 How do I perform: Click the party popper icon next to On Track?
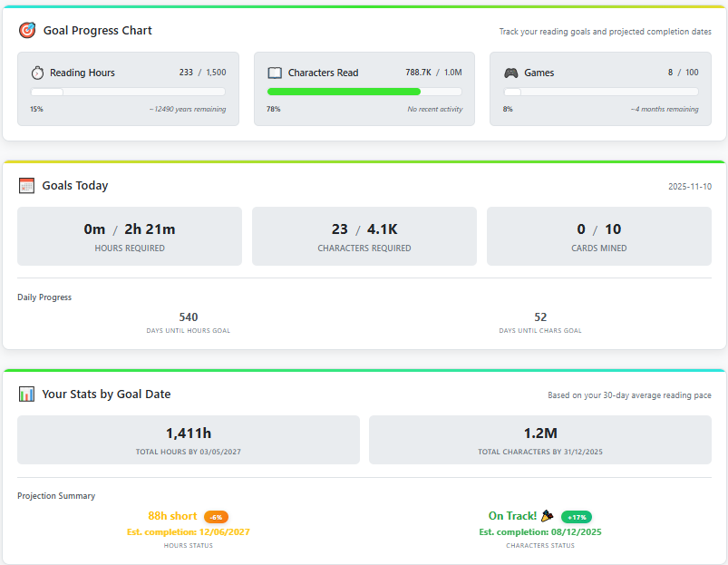point(548,515)
